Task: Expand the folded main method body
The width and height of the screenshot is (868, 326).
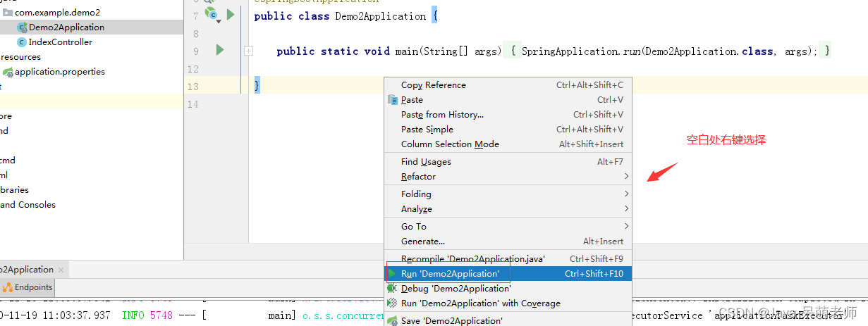Action: tap(248, 51)
